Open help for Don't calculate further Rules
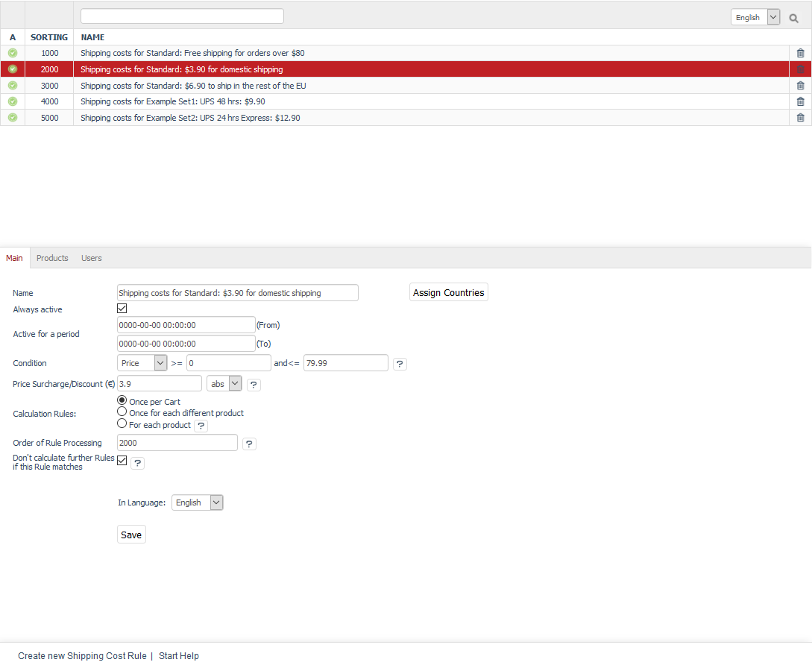812x668 pixels. pos(137,463)
